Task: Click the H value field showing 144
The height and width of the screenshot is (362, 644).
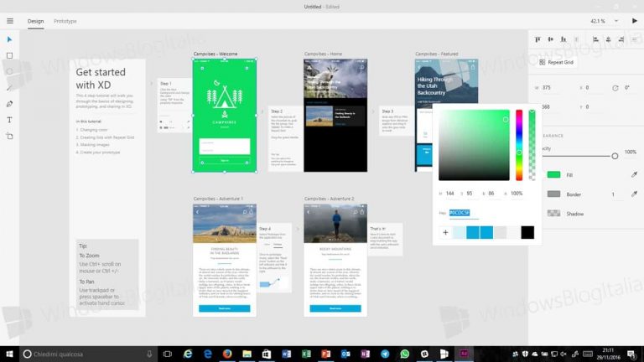Action: pos(449,194)
